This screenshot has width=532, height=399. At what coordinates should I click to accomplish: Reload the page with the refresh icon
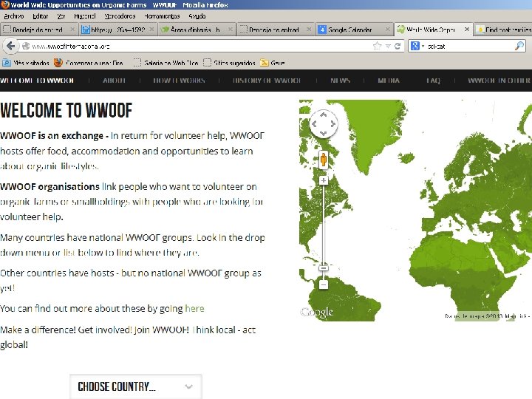(x=398, y=46)
